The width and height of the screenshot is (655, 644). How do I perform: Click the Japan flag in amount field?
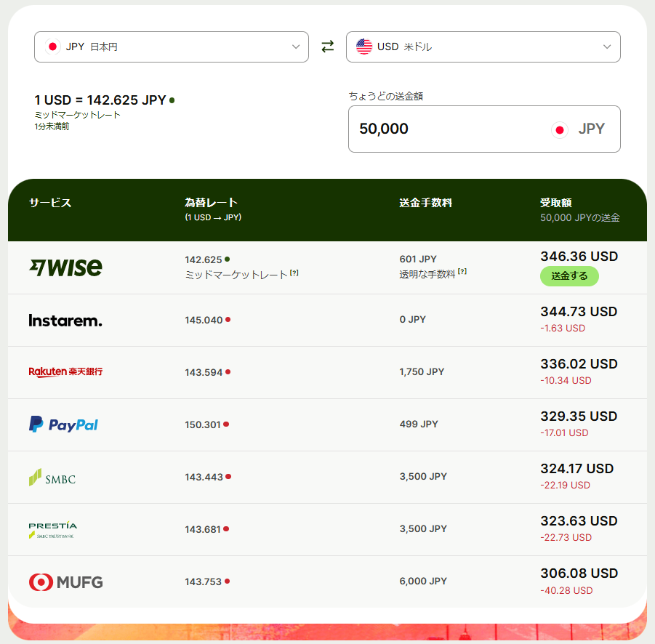559,130
